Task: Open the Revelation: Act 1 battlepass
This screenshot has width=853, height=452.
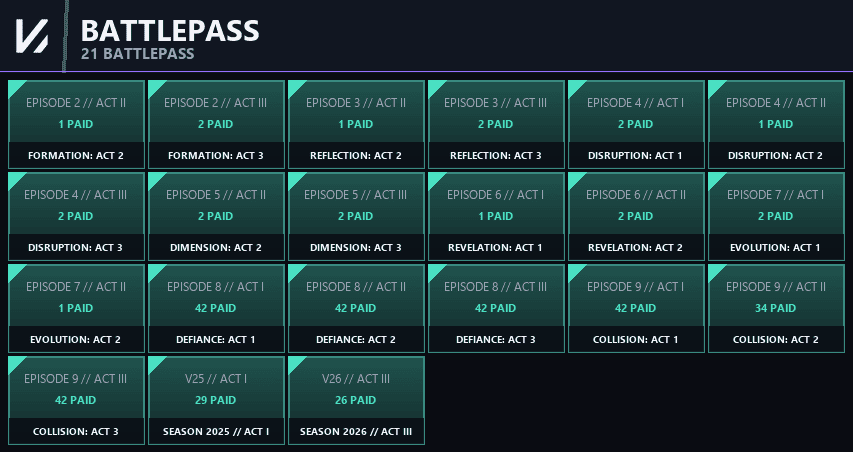Action: 496,216
